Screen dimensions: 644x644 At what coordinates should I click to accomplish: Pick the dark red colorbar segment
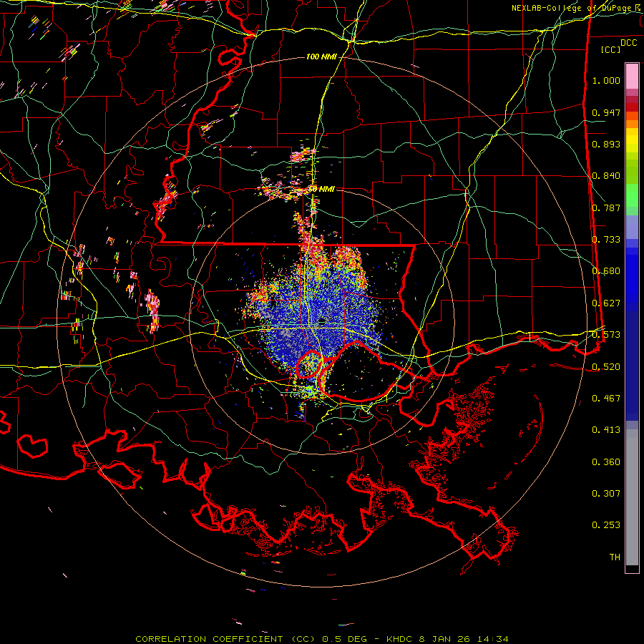(x=632, y=107)
